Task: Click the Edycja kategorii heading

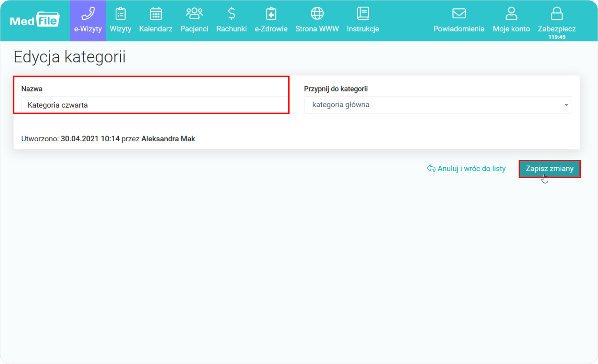Action: tap(70, 57)
